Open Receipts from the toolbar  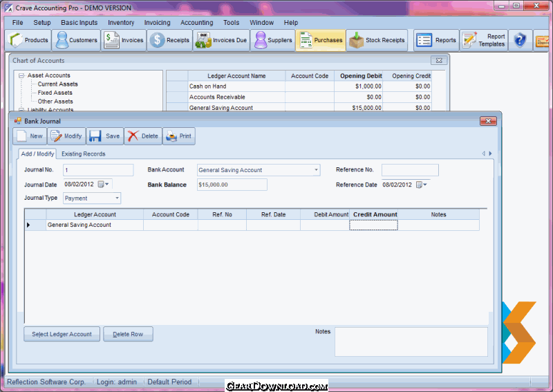pos(169,40)
